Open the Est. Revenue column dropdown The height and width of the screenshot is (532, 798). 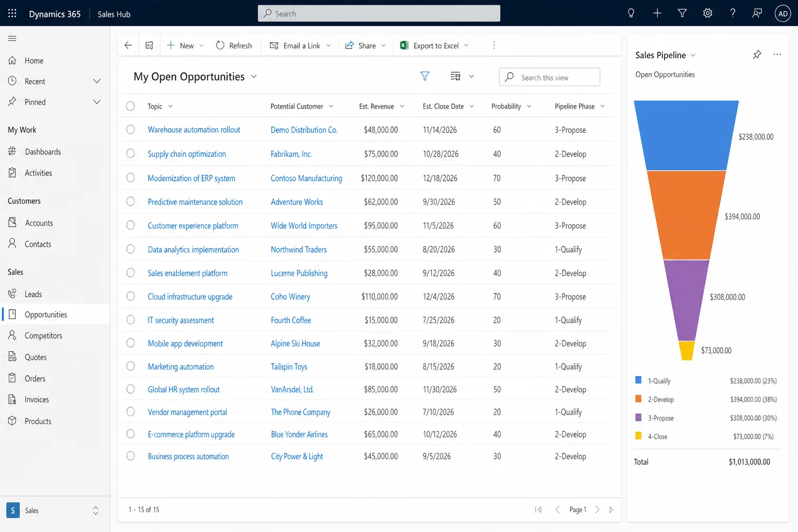(x=402, y=107)
